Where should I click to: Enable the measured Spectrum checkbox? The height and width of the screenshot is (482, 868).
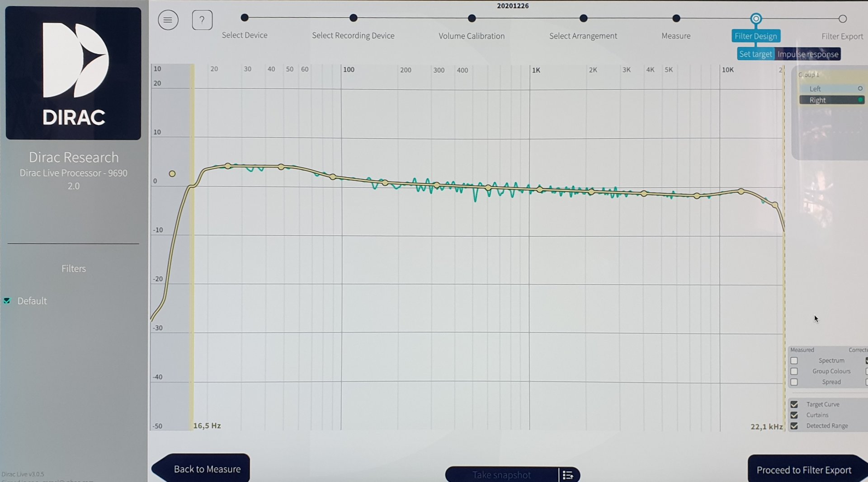[794, 360]
